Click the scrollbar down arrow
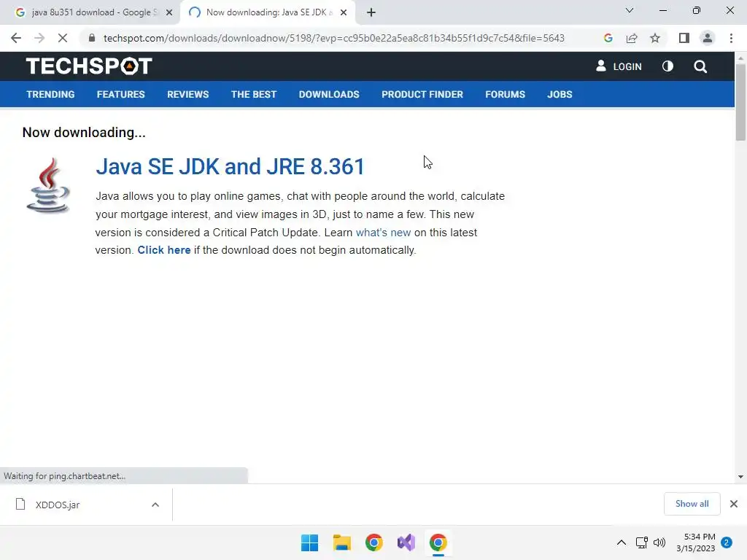This screenshot has width=747, height=560. pos(740,477)
